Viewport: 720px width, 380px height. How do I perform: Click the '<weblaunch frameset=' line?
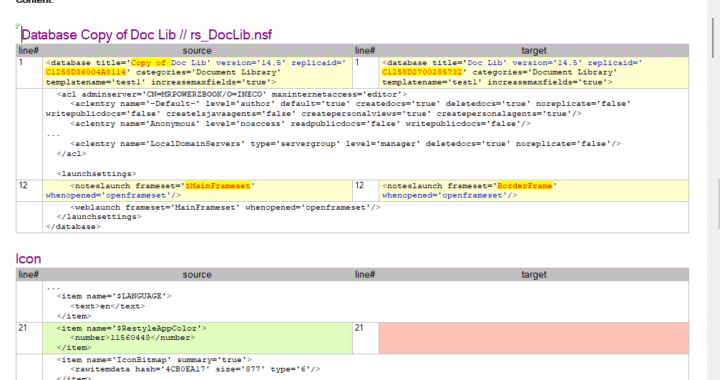coord(225,207)
